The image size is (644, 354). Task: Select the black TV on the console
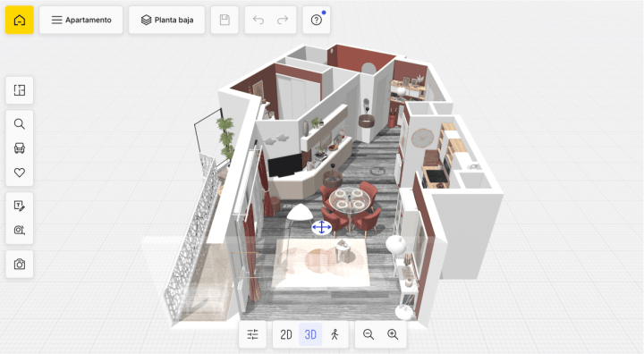click(284, 165)
